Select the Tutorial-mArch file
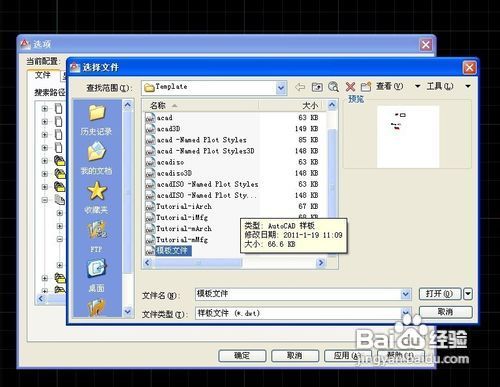Image resolution: width=500 pixels, height=387 pixels. point(184,229)
